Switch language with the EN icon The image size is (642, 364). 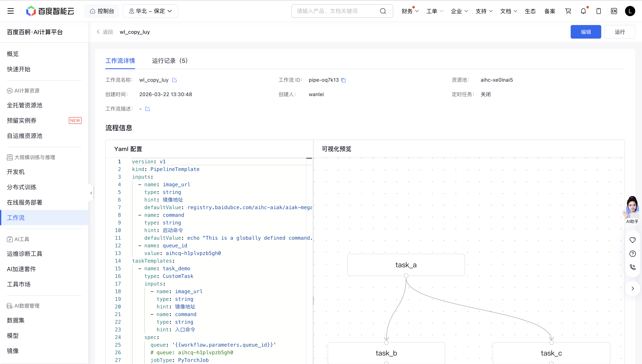[614, 11]
